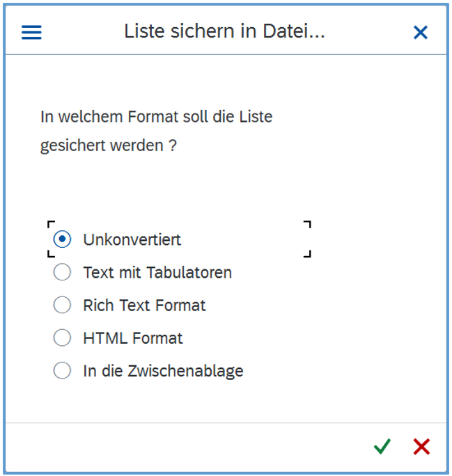Pick the HTML Format radio circle
This screenshot has width=452, height=476.
tap(62, 338)
